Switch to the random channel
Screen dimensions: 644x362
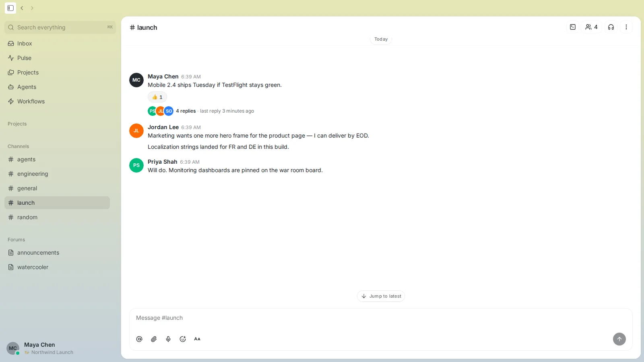[57, 217]
